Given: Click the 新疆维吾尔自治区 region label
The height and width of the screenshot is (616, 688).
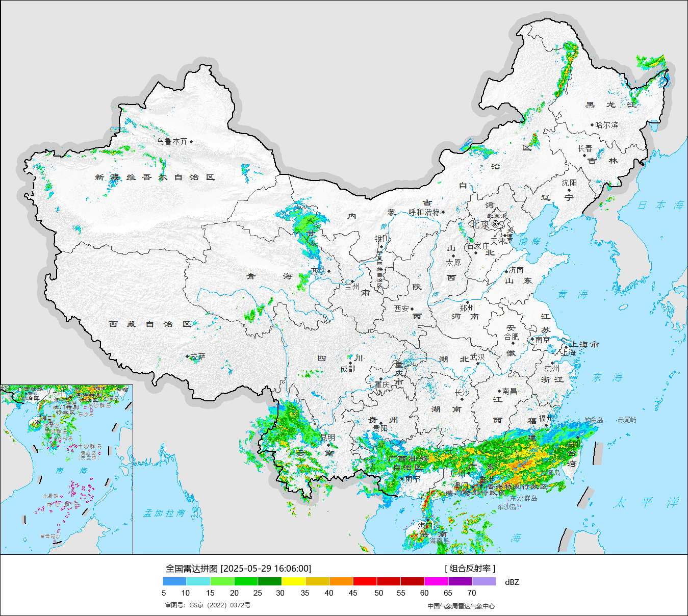Looking at the screenshot, I should click(x=155, y=177).
